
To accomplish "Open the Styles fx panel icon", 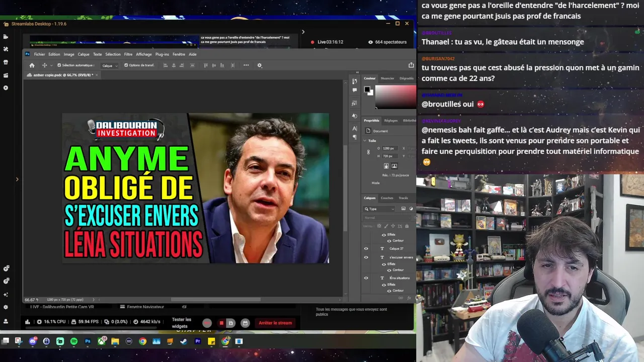I will (355, 104).
